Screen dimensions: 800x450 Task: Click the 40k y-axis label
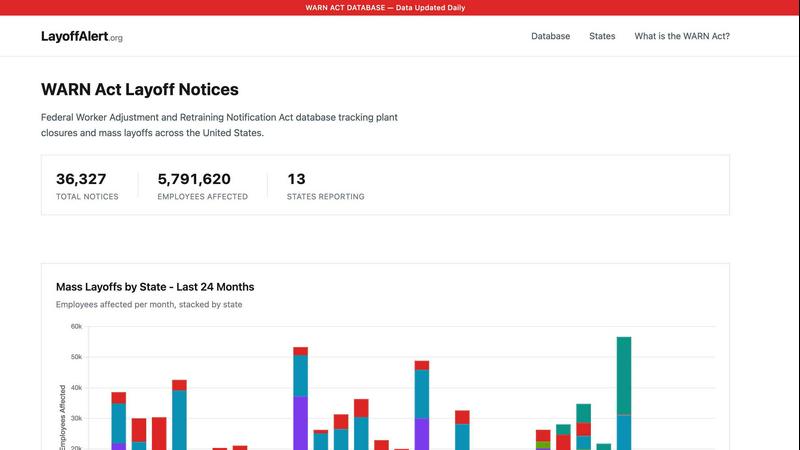(x=76, y=388)
